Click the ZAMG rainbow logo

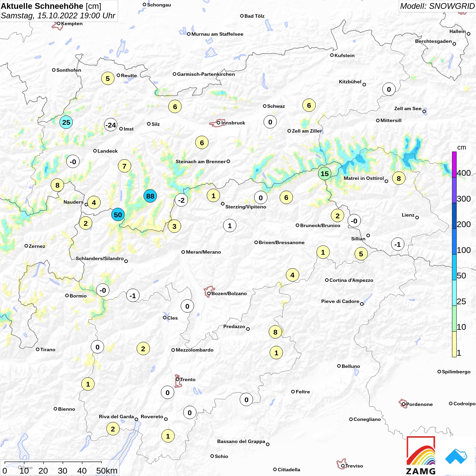[x=421, y=455]
